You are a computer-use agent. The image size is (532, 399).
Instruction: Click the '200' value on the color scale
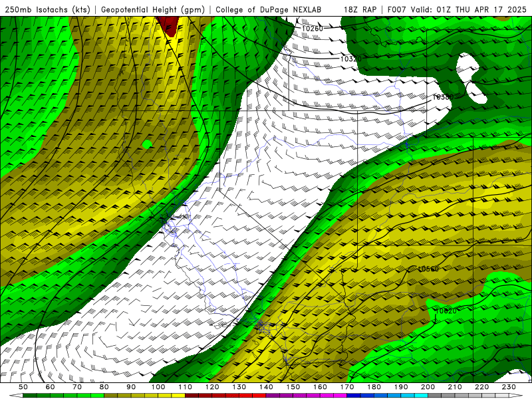428,387
